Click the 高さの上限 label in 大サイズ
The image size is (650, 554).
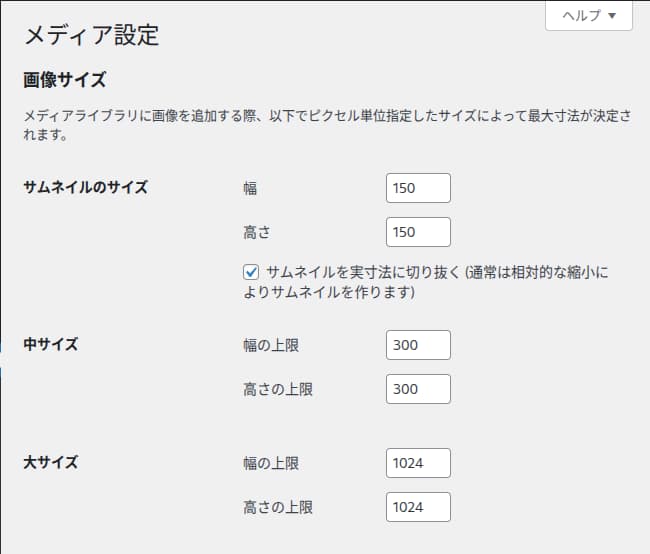[x=278, y=507]
